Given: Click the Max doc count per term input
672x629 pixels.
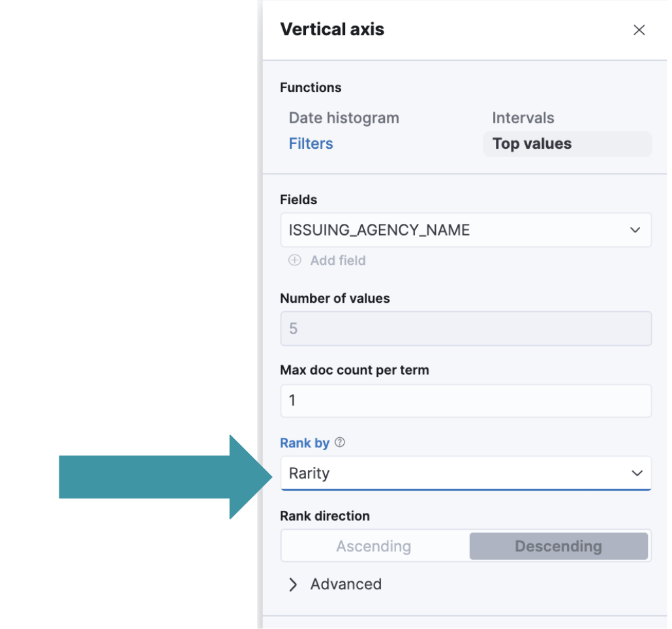Looking at the screenshot, I should click(466, 400).
